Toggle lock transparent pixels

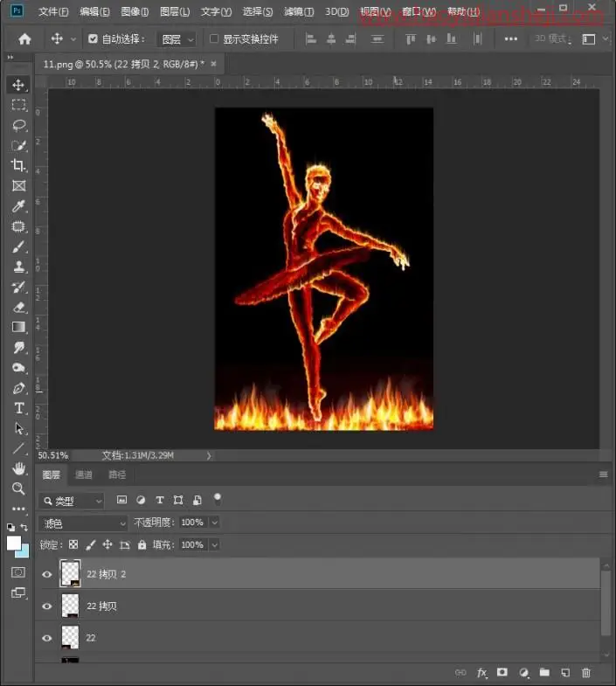coord(73,544)
